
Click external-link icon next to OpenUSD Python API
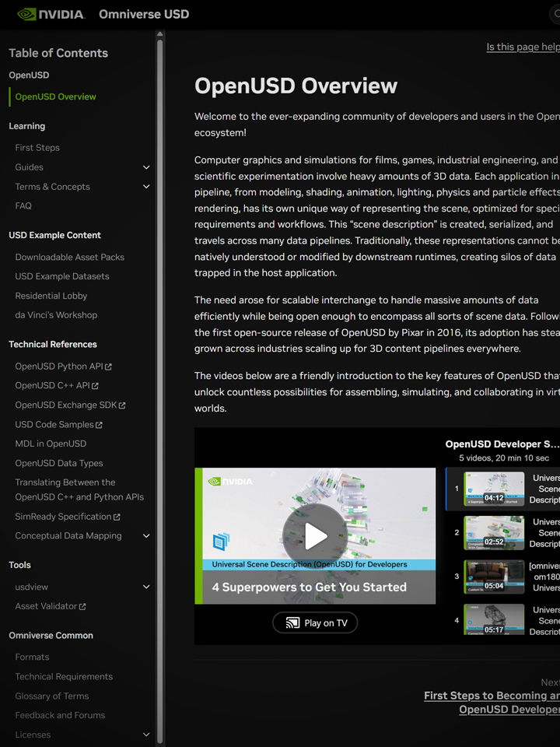(109, 366)
